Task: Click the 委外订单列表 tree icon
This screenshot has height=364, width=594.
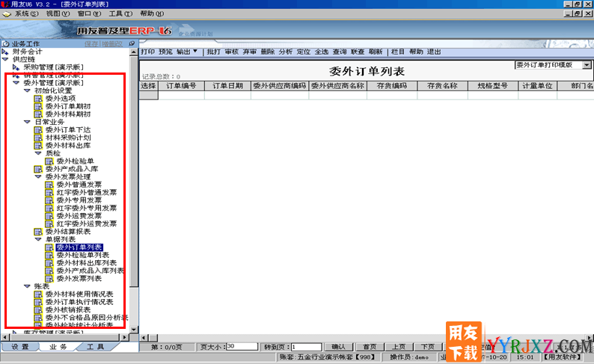Action: [x=49, y=247]
